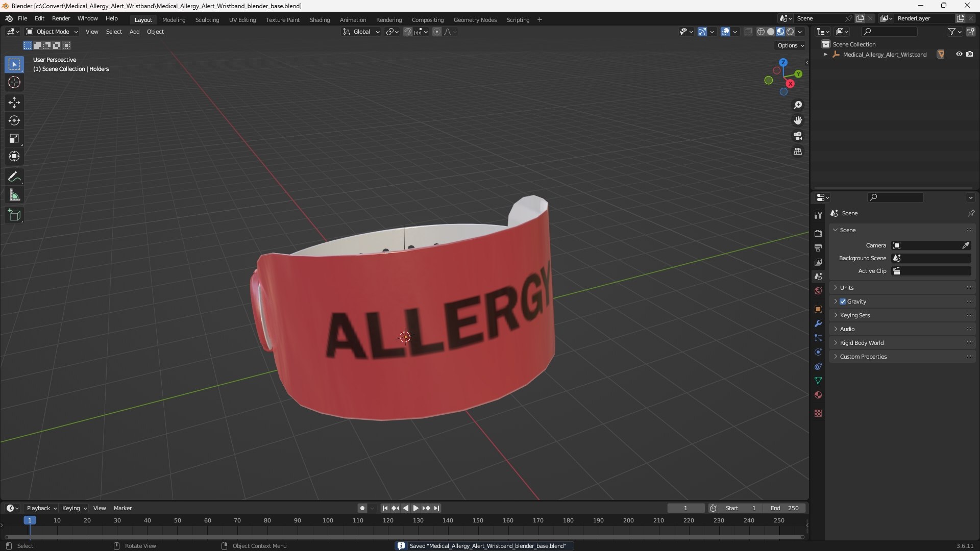Toggle proportional editing button

click(437, 32)
